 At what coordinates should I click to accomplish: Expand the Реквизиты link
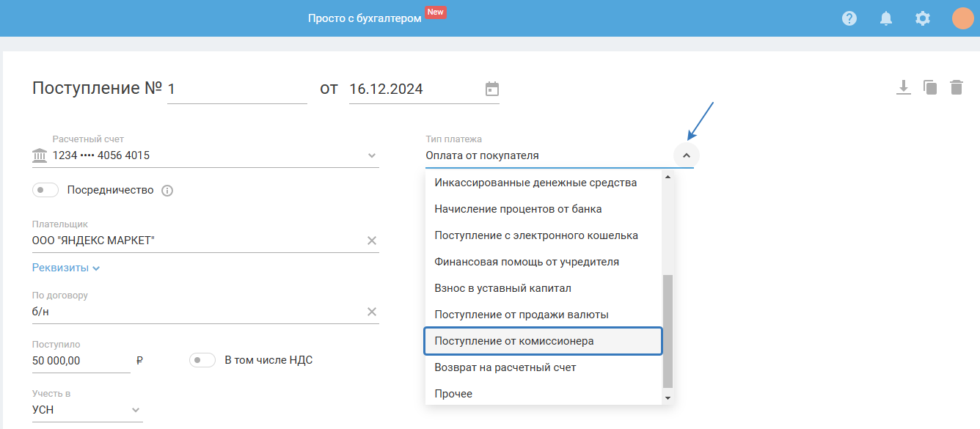(66, 268)
